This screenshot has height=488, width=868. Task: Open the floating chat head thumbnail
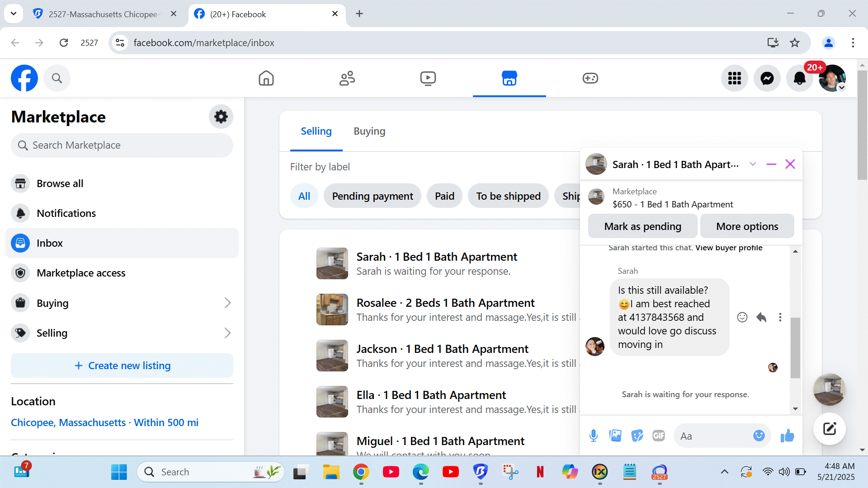(x=829, y=389)
